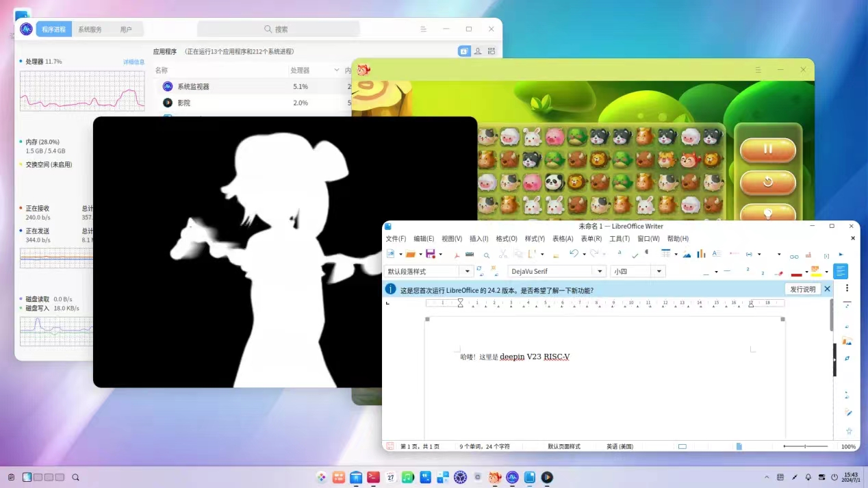Click the 发行说明 button
The height and width of the screenshot is (488, 868).
(802, 290)
